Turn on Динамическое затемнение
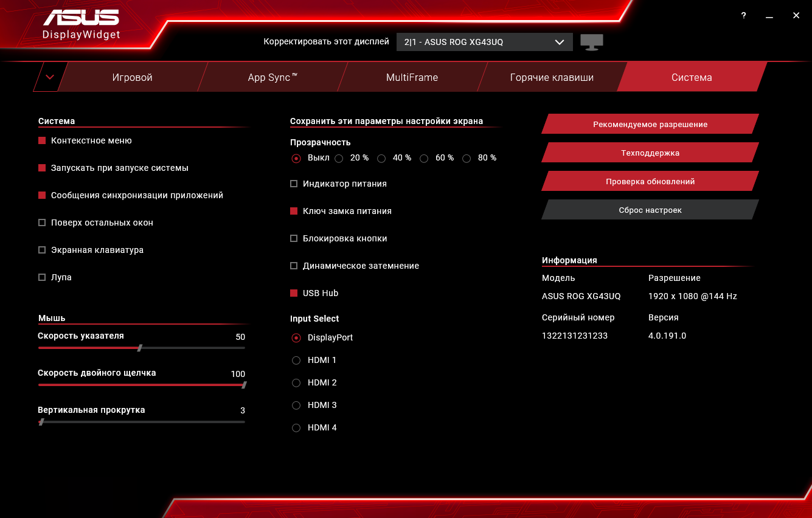The image size is (812, 518). point(294,266)
